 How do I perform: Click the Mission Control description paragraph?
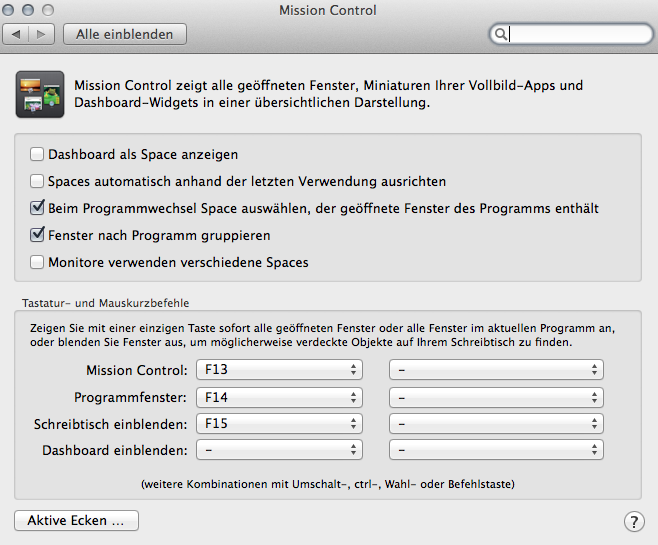click(329, 94)
